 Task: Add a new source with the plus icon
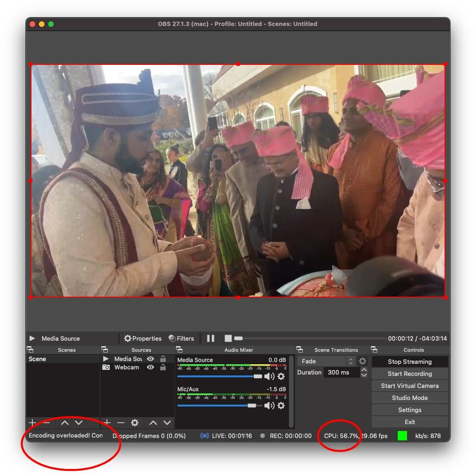(x=107, y=423)
